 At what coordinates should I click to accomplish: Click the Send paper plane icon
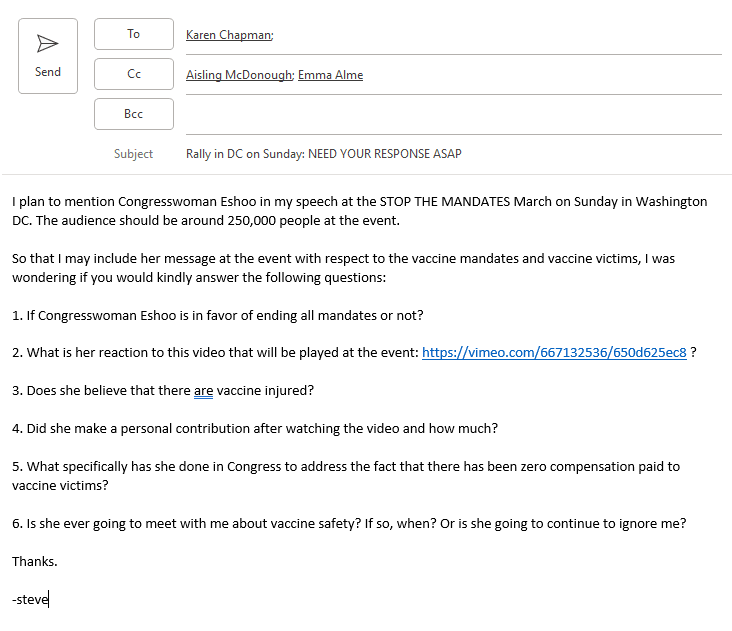[x=47, y=43]
